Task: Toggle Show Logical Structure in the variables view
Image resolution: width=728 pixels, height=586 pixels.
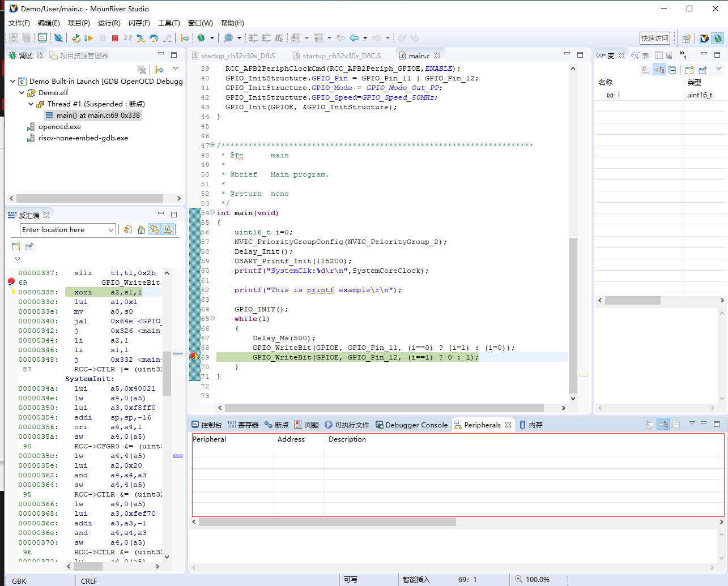Action: 659,70
